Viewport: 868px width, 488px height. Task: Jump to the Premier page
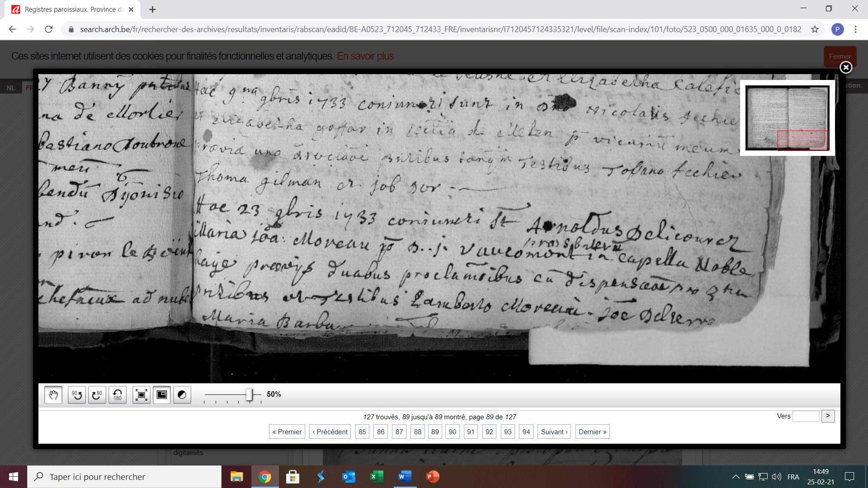(x=287, y=432)
